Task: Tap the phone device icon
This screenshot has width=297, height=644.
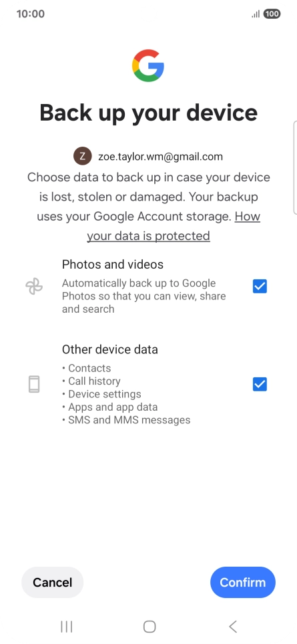Action: [34, 385]
